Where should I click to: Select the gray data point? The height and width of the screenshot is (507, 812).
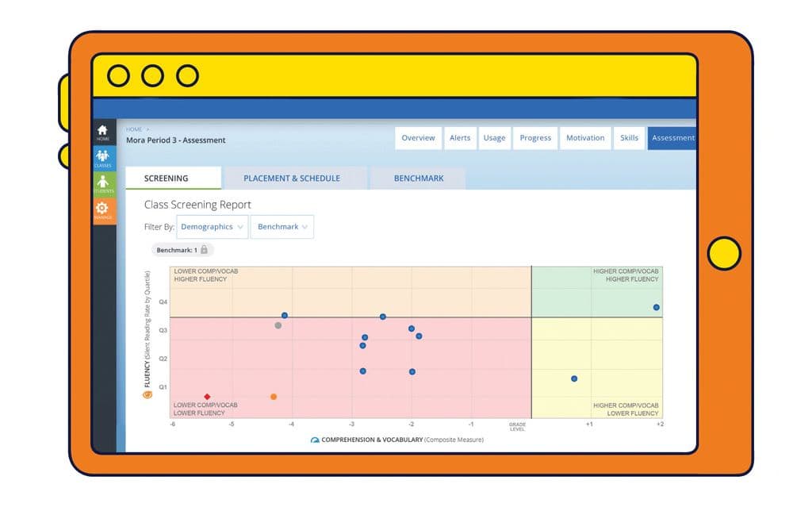pyautogui.click(x=278, y=325)
